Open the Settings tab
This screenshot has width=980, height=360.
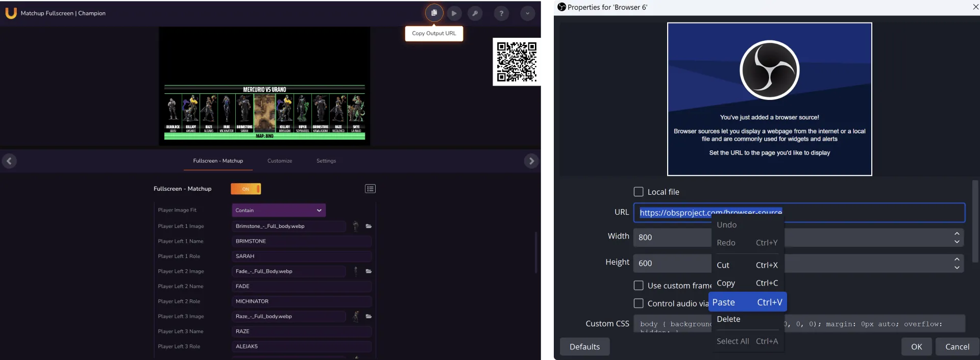tap(326, 161)
